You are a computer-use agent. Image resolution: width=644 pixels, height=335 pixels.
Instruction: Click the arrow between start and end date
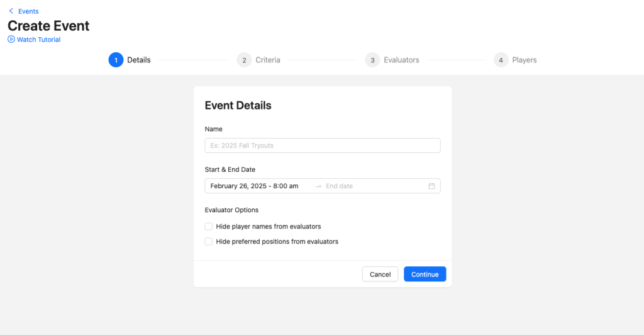318,186
